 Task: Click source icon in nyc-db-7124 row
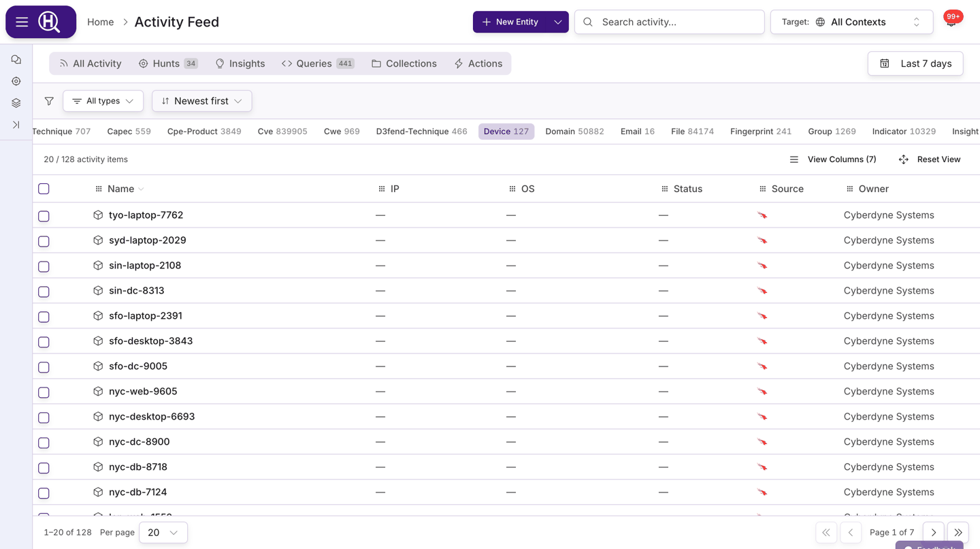(x=762, y=492)
